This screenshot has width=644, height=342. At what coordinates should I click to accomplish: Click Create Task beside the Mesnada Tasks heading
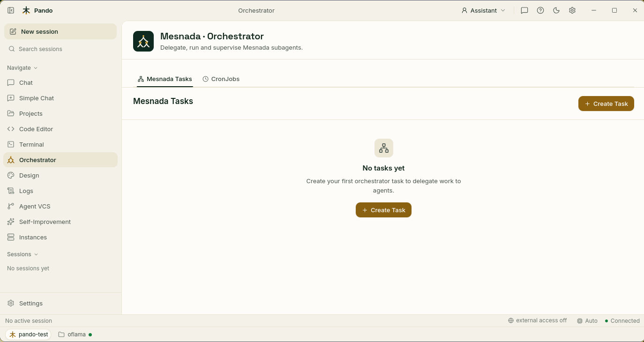pyautogui.click(x=606, y=104)
